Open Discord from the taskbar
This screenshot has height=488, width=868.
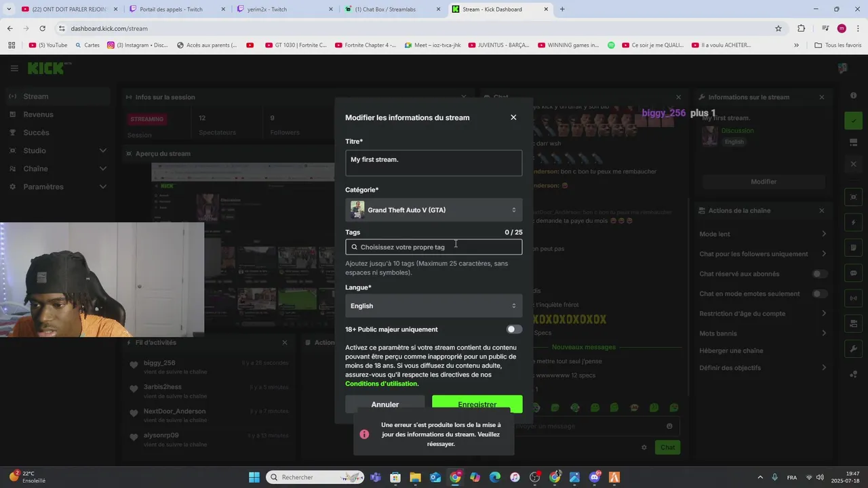click(595, 477)
